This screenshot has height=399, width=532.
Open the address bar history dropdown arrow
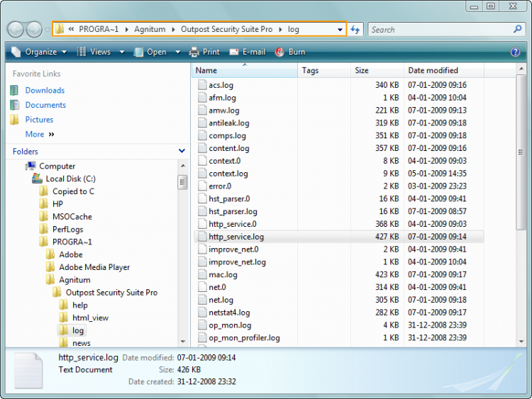click(x=340, y=30)
